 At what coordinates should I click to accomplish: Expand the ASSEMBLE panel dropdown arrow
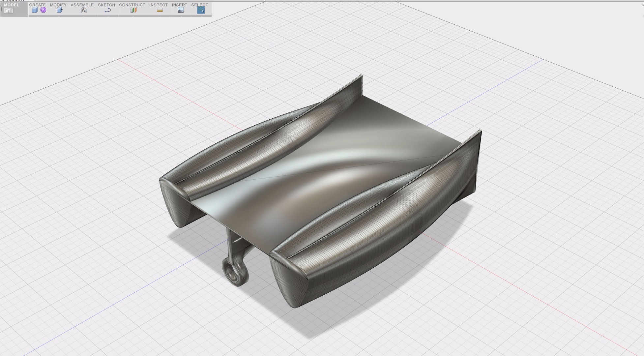[x=84, y=16]
